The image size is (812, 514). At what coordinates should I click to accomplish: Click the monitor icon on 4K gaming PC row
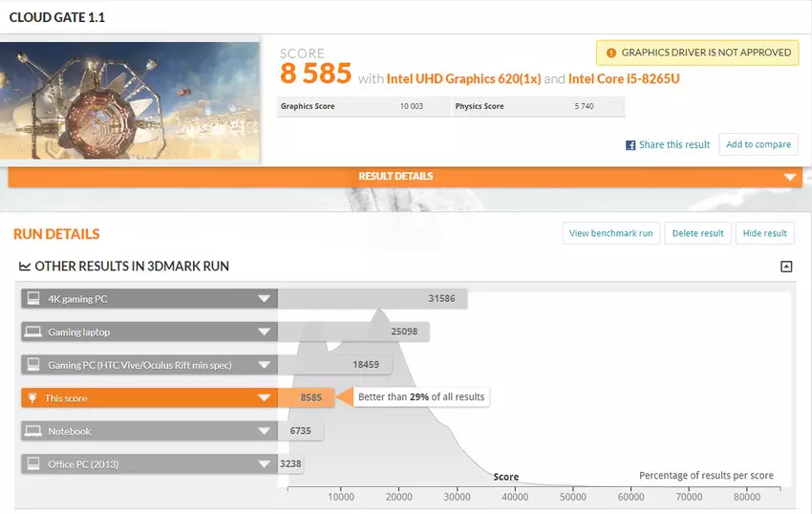pos(33,299)
